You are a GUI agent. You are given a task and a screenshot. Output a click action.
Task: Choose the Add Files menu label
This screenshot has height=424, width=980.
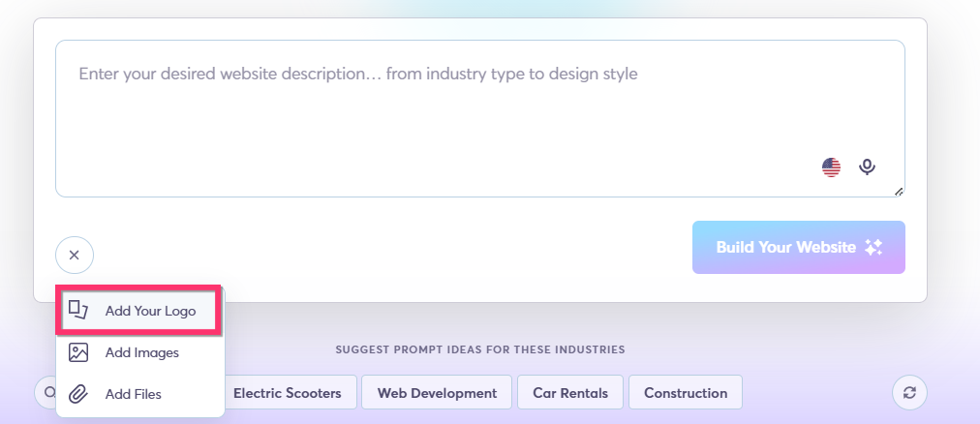click(133, 394)
